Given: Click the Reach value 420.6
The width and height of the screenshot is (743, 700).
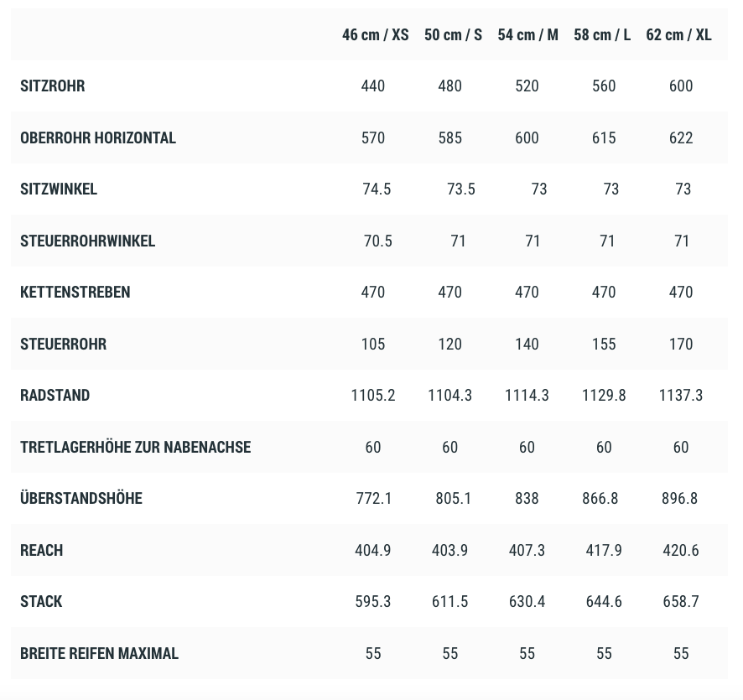Looking at the screenshot, I should pyautogui.click(x=681, y=551).
